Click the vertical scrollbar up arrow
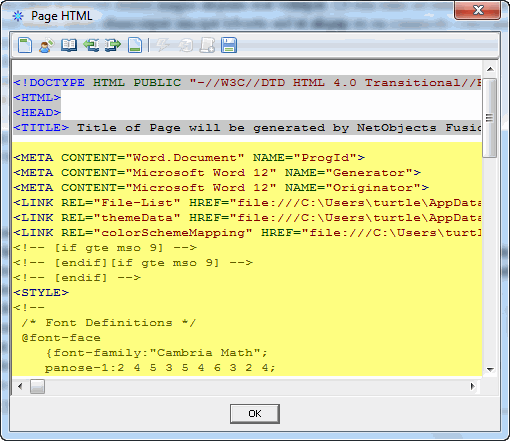510x441 pixels. (490, 69)
